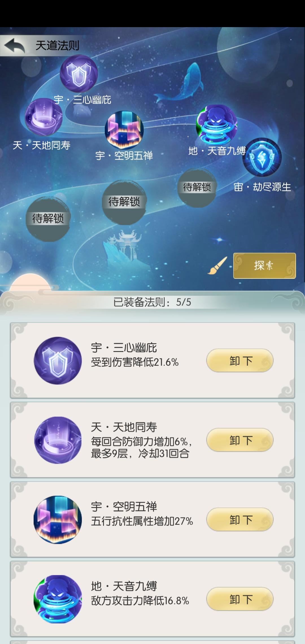Tap the locked 待解锁 orb at far left

tap(48, 219)
